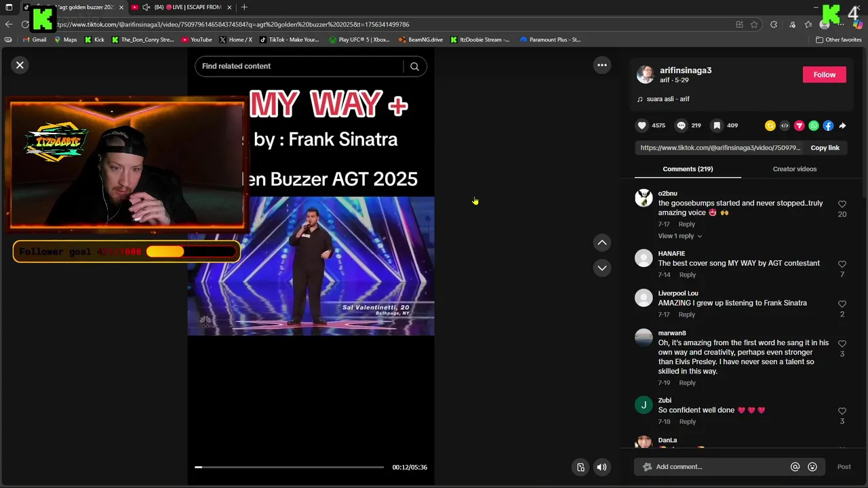Screen dimensions: 868x488
Task: Open a new browser tab with plus
Action: 244,7
